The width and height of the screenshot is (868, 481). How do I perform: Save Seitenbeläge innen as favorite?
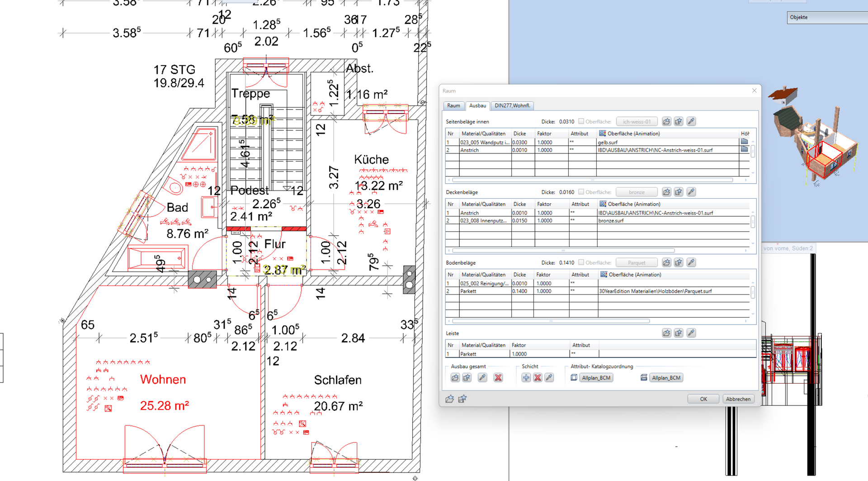[679, 121]
